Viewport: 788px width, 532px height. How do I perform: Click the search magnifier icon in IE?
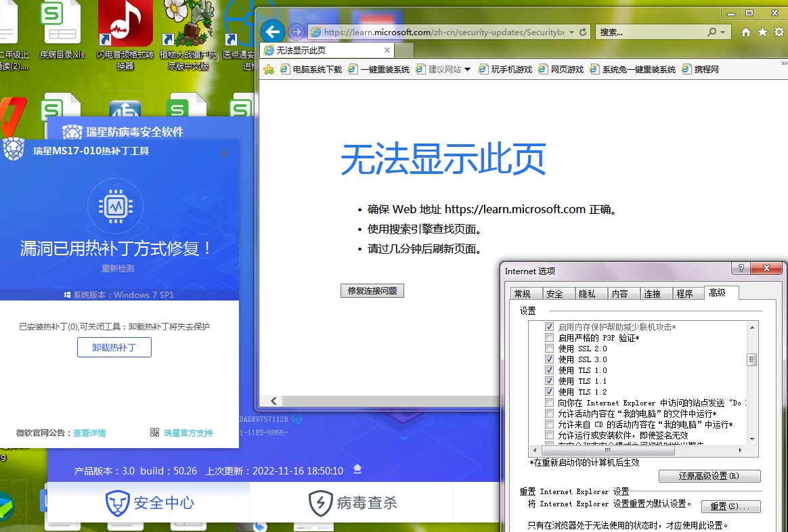pyautogui.click(x=712, y=32)
